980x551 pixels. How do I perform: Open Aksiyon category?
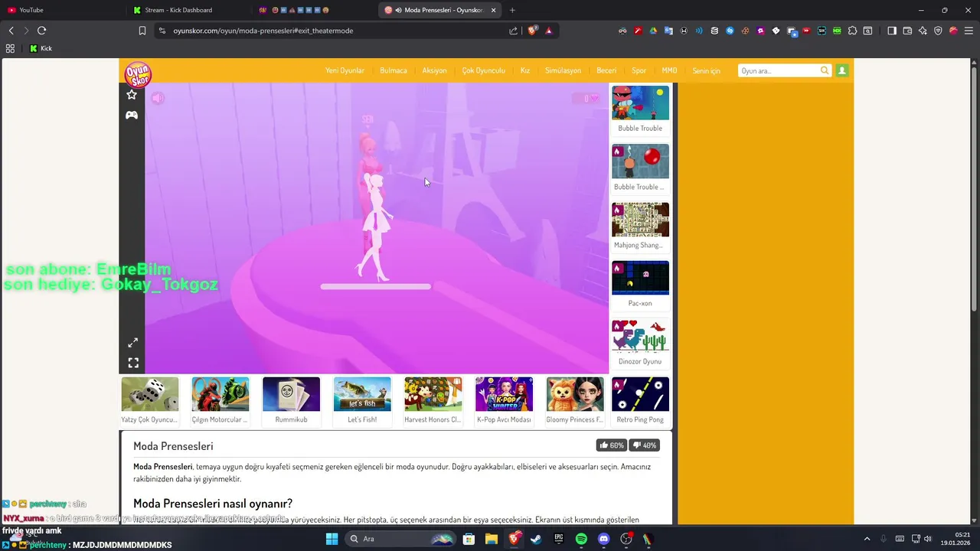pos(434,70)
